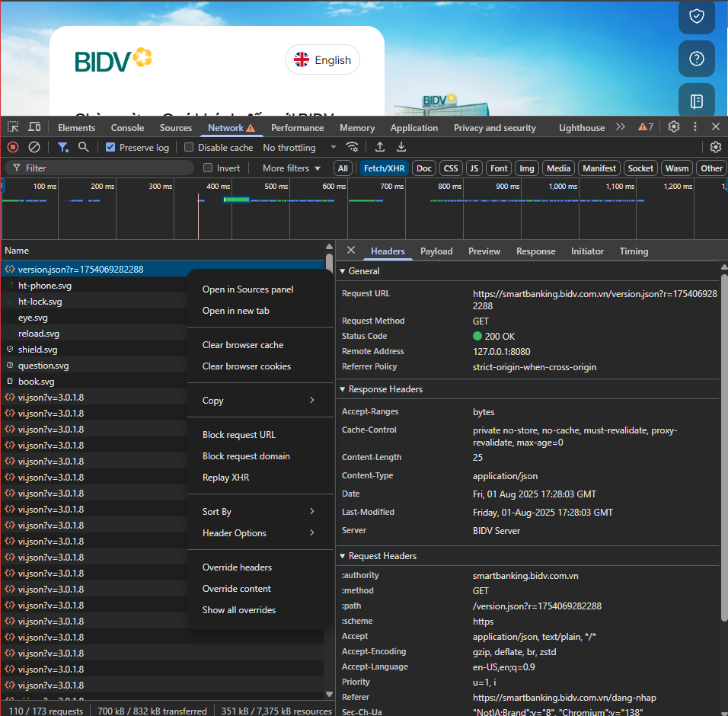Click the export HAR download icon
728x716 pixels.
point(401,147)
